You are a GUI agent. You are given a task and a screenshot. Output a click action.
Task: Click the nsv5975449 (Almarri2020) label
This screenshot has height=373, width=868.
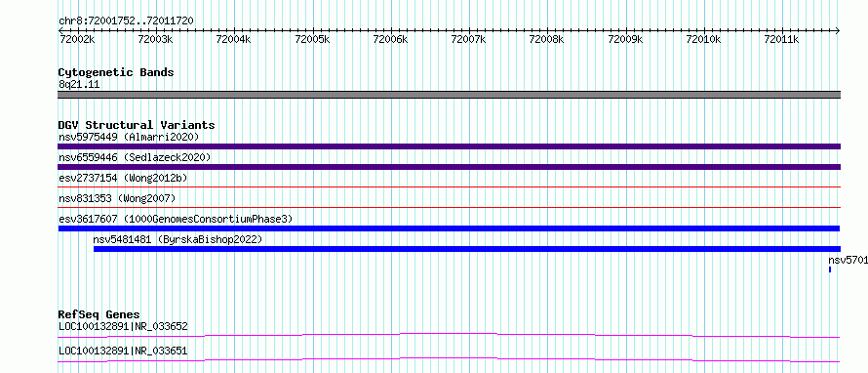[129, 137]
